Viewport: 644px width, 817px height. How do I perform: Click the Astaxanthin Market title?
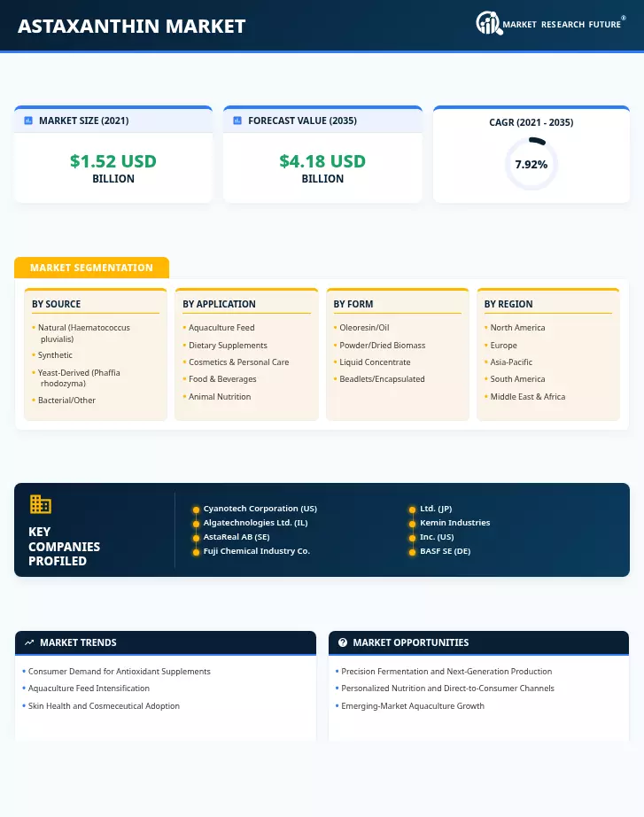(x=132, y=26)
